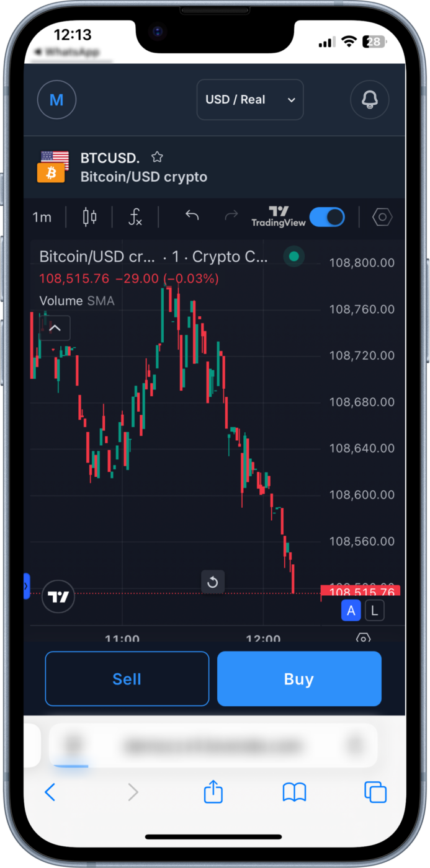The image size is (430, 868).
Task: Open the candlestick chart type selector
Action: pos(90,217)
